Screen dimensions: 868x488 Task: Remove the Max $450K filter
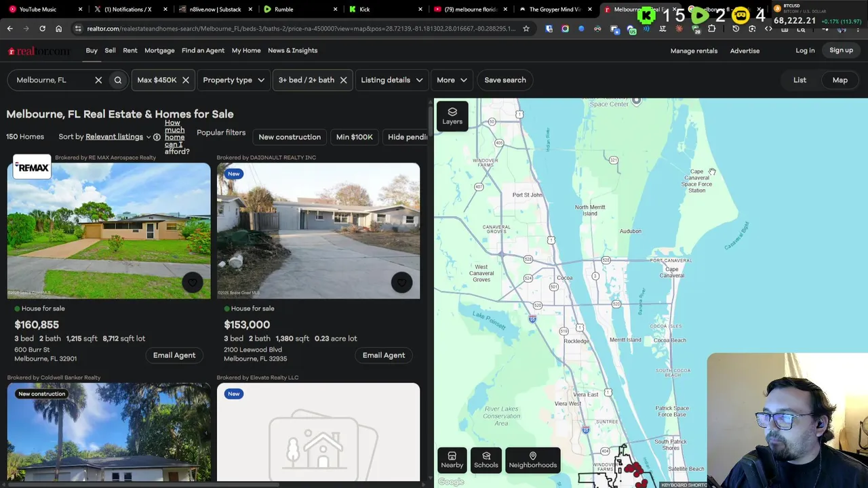click(x=185, y=80)
